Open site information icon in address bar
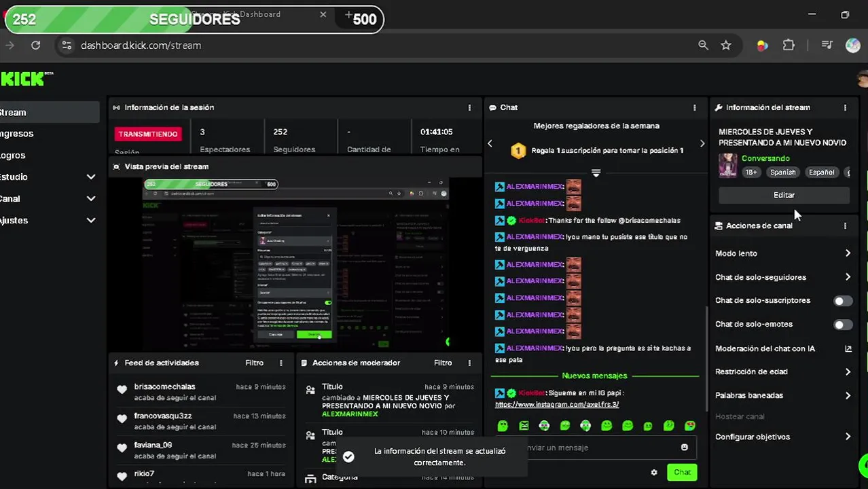 [x=67, y=46]
